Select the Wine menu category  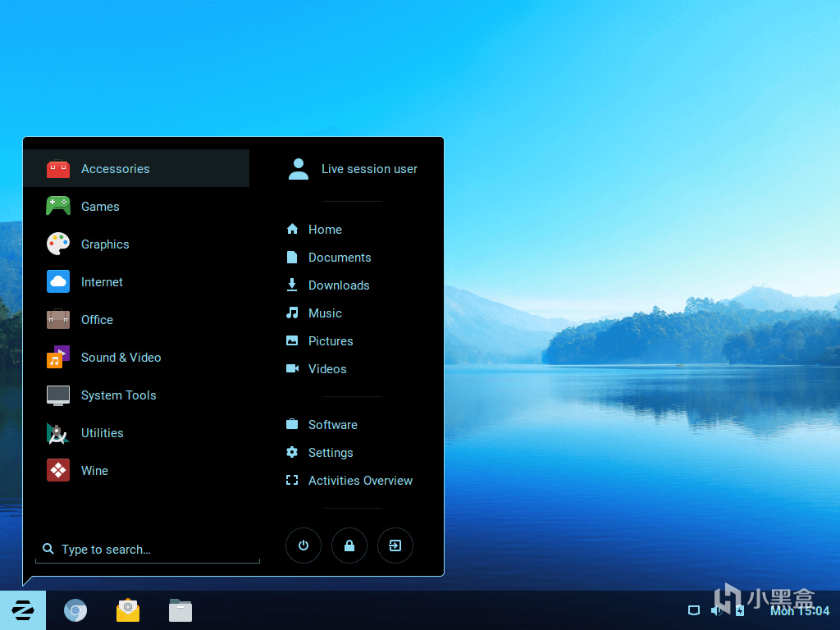coord(137,470)
